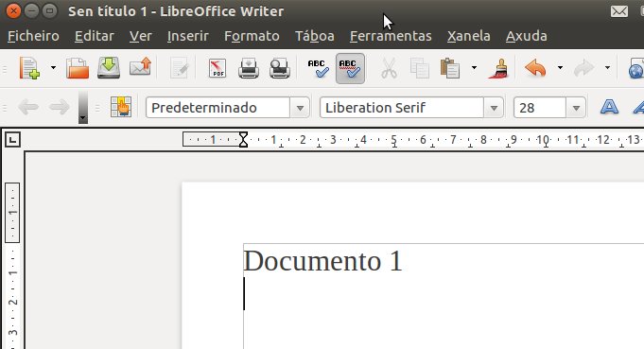Screen dimensions: 644x349
Task: Go forward with the navigation right arrow
Action: coord(60,108)
